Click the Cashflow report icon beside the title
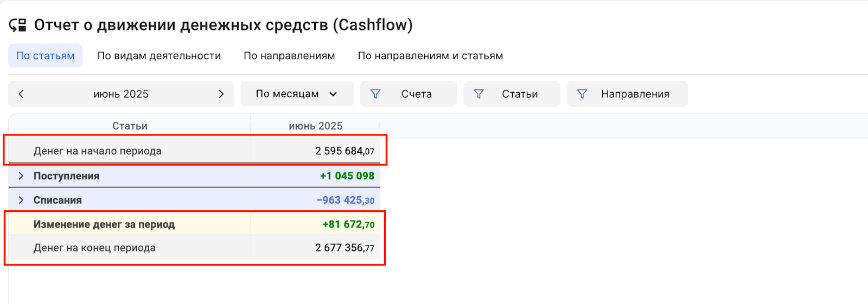This screenshot has width=868, height=304. (18, 25)
